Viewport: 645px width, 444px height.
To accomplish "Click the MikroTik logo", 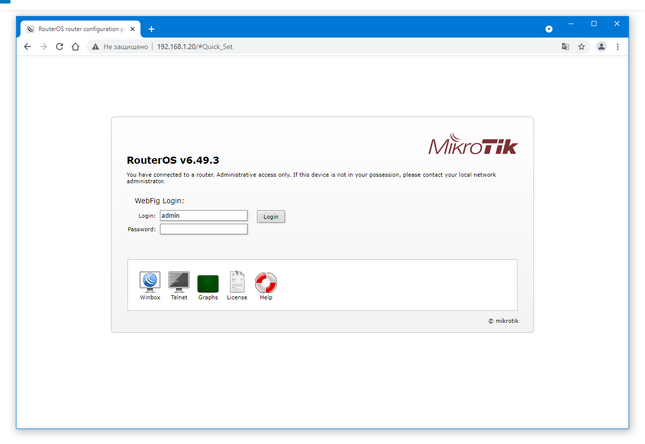I will [473, 144].
